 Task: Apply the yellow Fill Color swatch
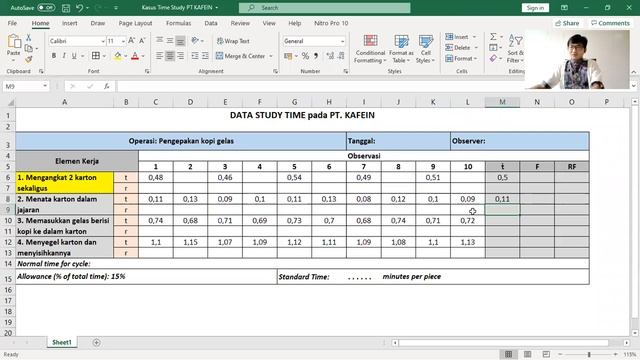click(x=118, y=56)
